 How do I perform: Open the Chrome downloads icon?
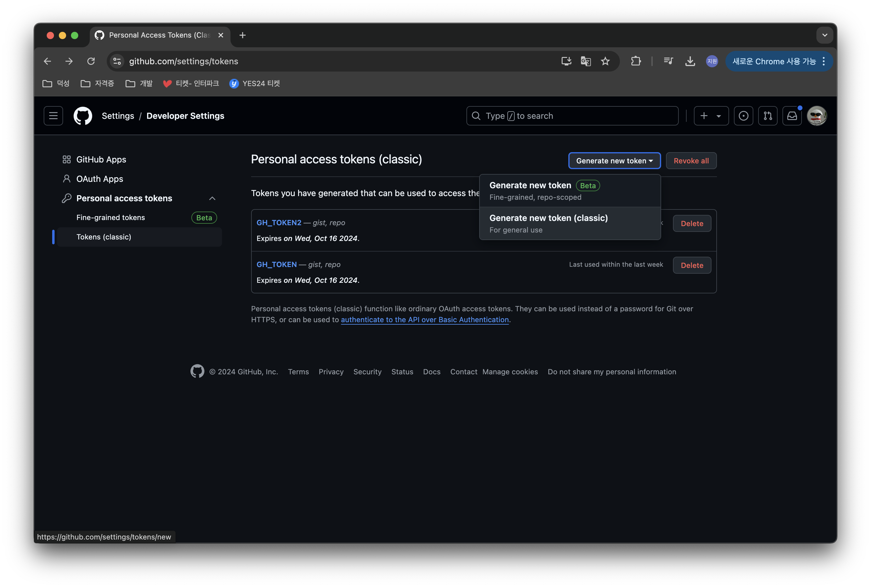pos(690,61)
